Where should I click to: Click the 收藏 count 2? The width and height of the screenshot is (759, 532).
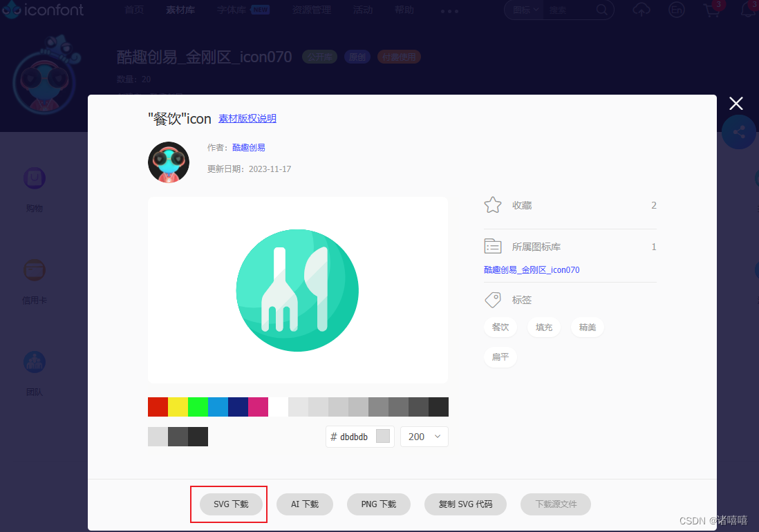653,206
